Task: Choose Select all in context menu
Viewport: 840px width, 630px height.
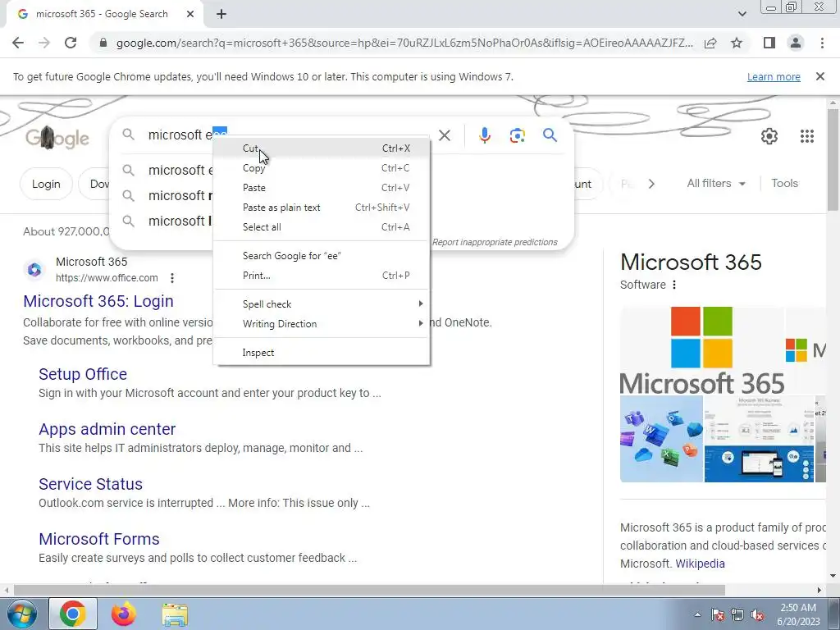Action: 322,227
